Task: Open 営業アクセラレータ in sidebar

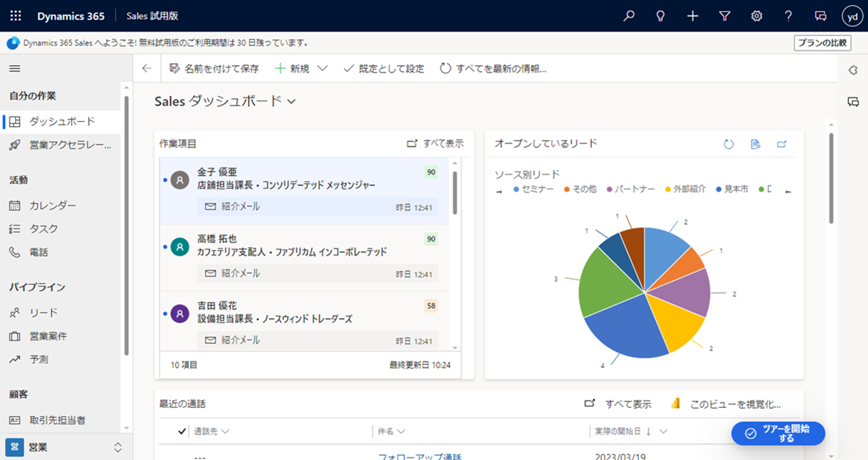Action: [61, 145]
